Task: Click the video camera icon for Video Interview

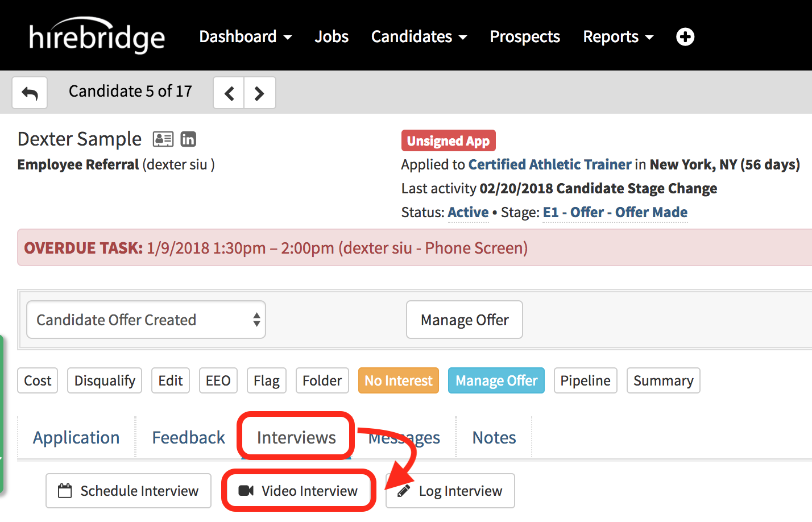Action: [x=245, y=490]
